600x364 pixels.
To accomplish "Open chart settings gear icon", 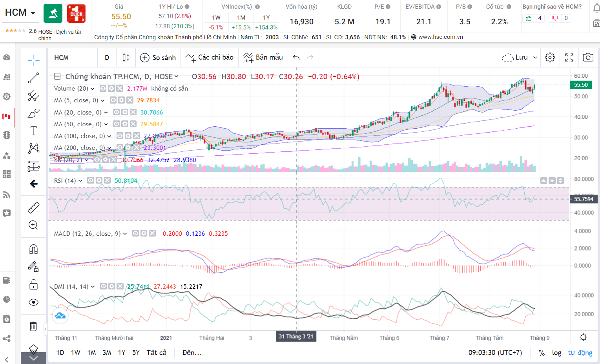I will (550, 58).
